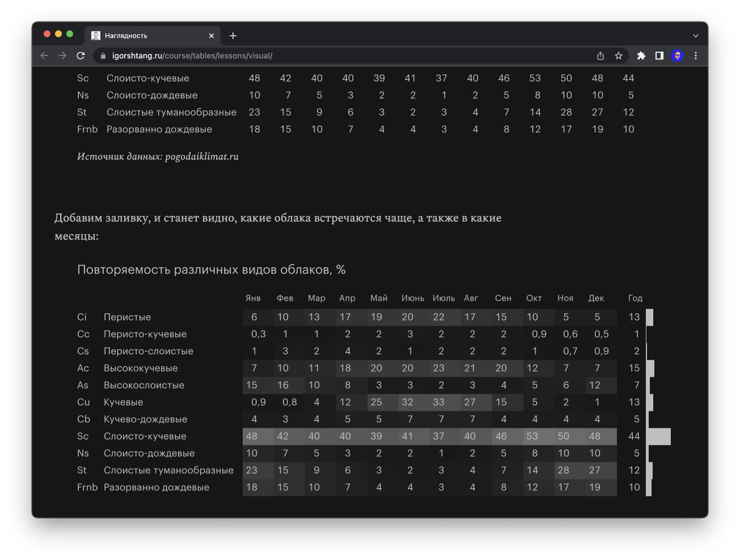
Task: Click the yearly bar for Слоисто-кучевые
Action: [659, 437]
